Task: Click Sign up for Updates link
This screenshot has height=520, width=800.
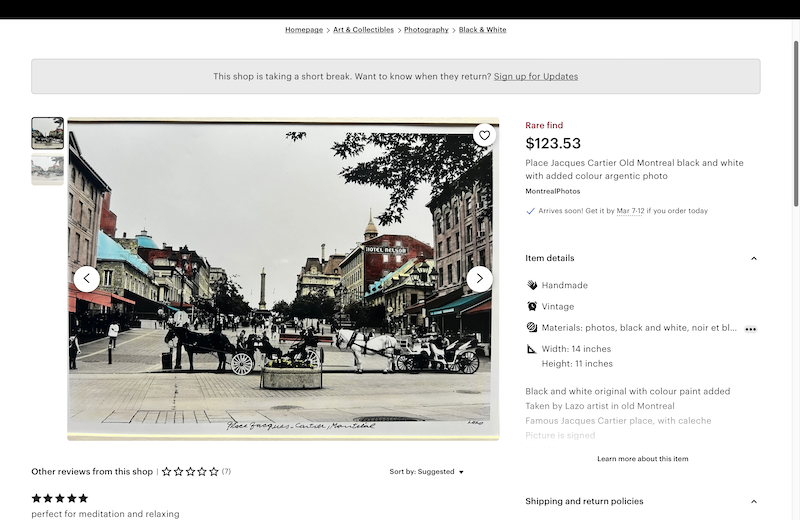Action: (x=535, y=76)
